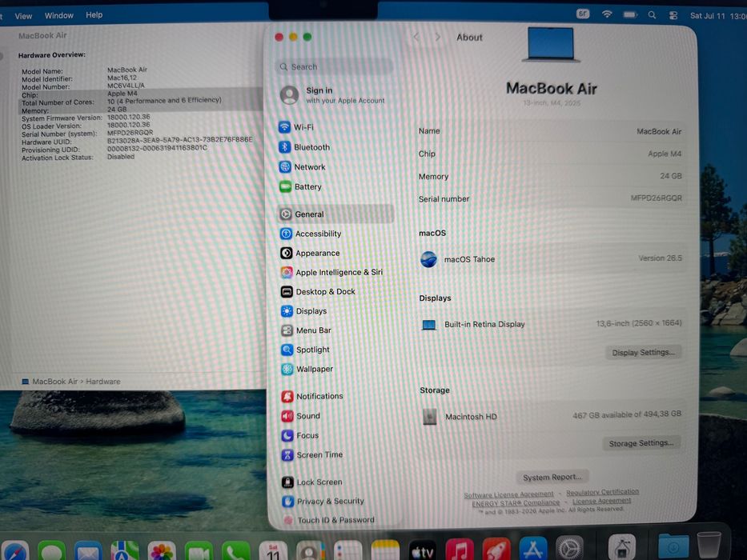The width and height of the screenshot is (747, 560).
Task: Go forward in System Settings
Action: point(437,37)
